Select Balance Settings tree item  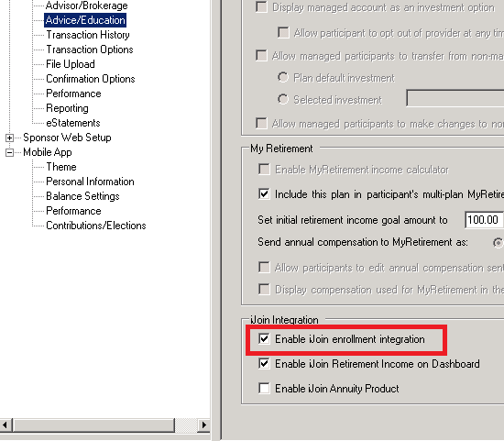[82, 196]
